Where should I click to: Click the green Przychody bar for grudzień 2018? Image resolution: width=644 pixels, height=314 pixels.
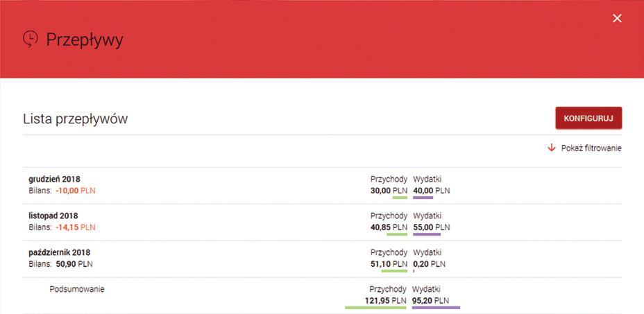(x=400, y=198)
